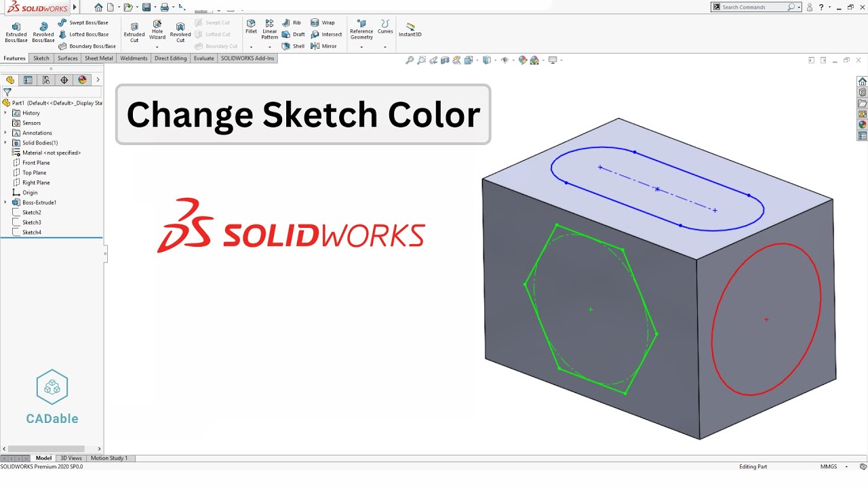Open the Curves tool

click(385, 27)
